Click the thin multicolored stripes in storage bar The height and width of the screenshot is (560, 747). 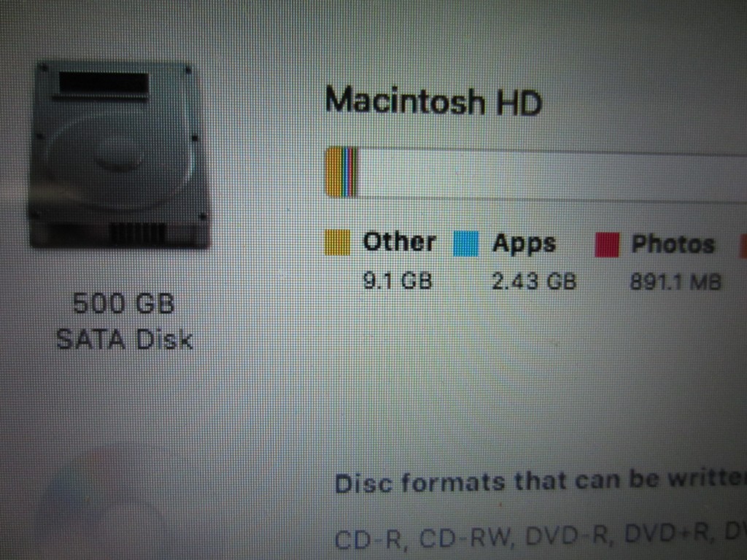[x=349, y=172]
